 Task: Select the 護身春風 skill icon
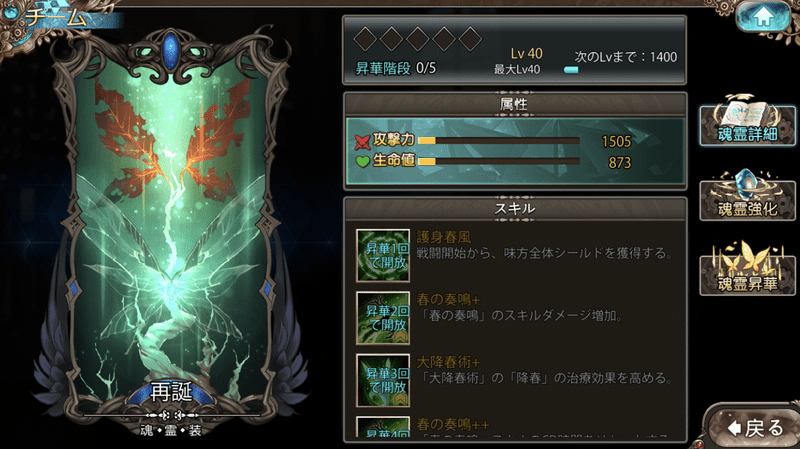[x=383, y=255]
